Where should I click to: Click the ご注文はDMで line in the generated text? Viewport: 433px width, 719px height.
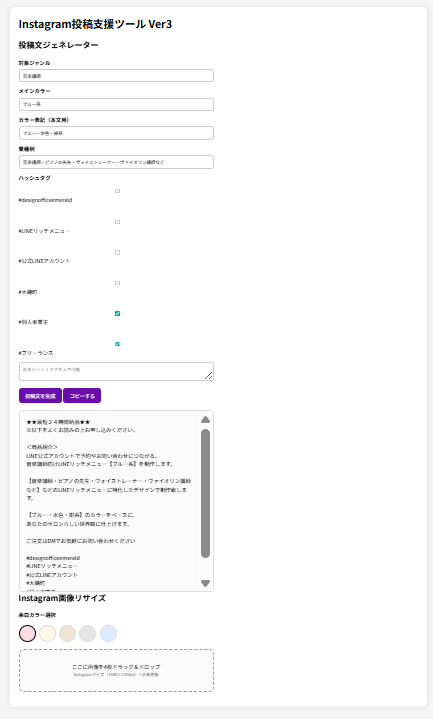pos(81,541)
